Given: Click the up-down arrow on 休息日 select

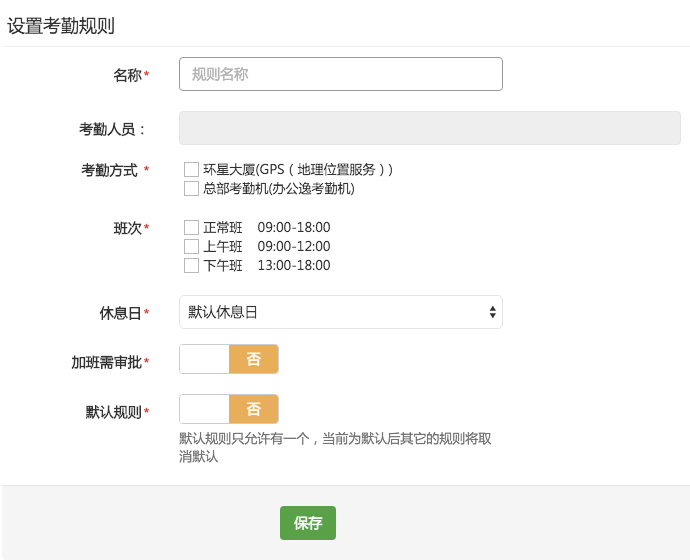Looking at the screenshot, I should [x=492, y=312].
